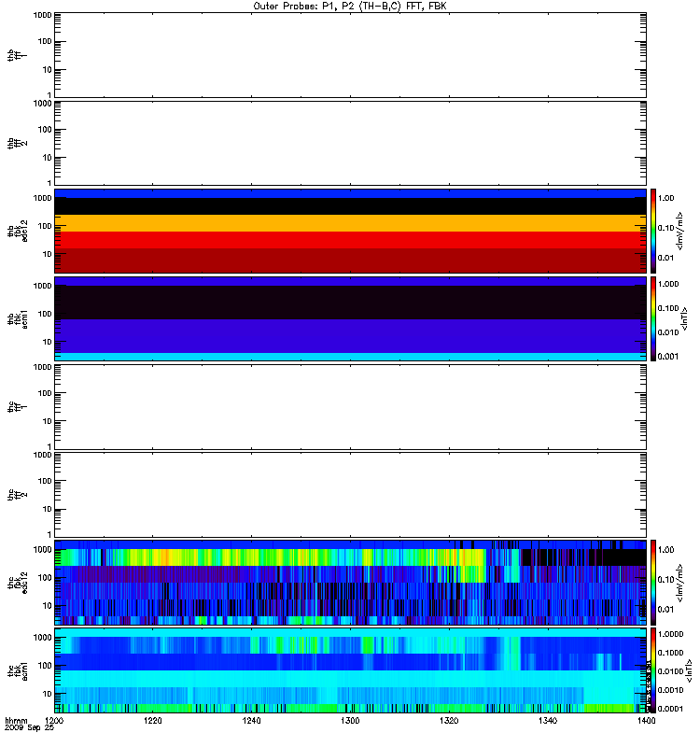Screen dimensions: 700x747
Task: Click the '1400' time axis label
Action: click(x=646, y=721)
